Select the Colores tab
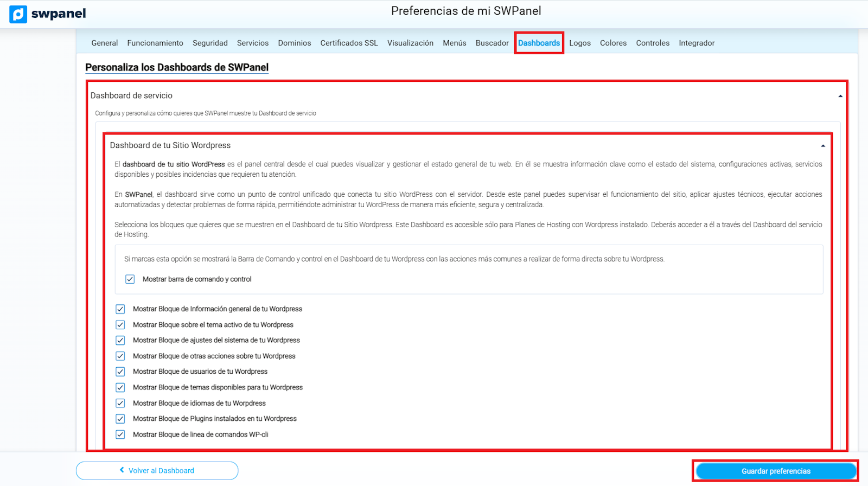This screenshot has width=868, height=486. tap(613, 43)
